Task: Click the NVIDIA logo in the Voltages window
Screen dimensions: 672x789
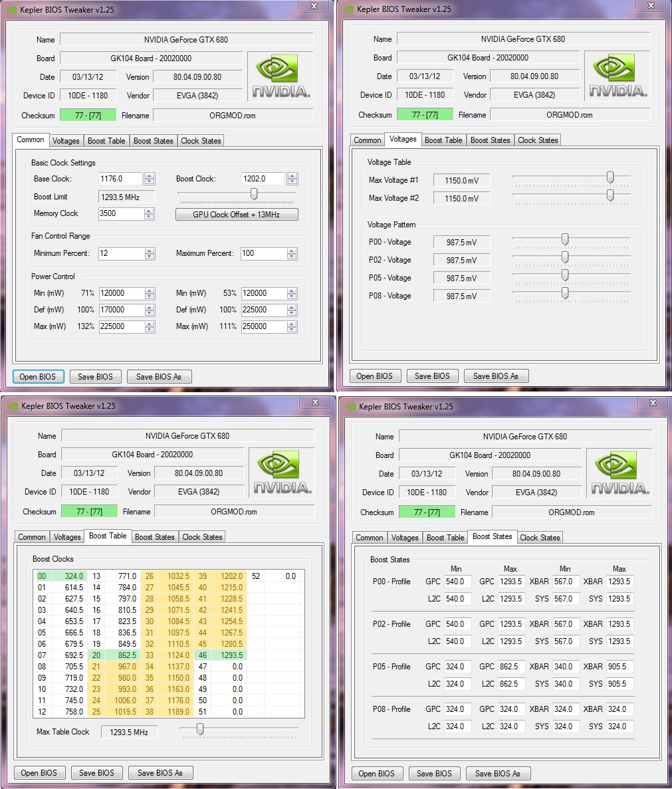Action: (x=617, y=76)
